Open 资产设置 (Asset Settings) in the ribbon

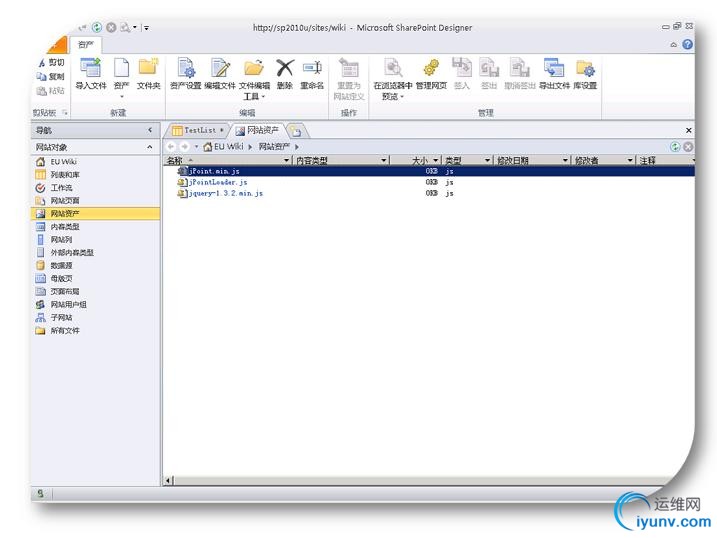pyautogui.click(x=186, y=73)
